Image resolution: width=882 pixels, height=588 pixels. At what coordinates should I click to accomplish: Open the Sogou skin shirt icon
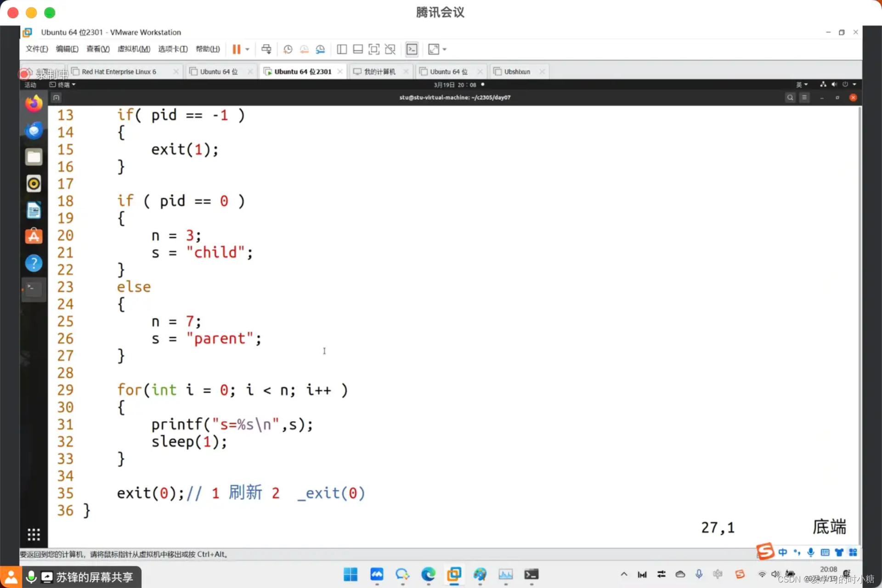coord(839,552)
